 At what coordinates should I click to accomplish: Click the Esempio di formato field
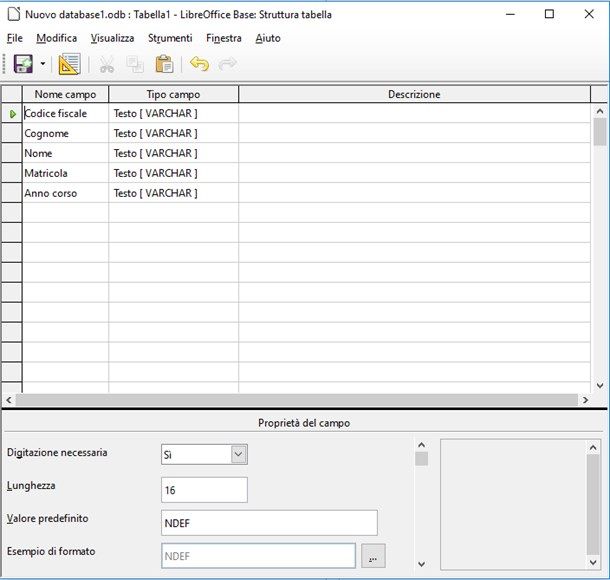258,556
